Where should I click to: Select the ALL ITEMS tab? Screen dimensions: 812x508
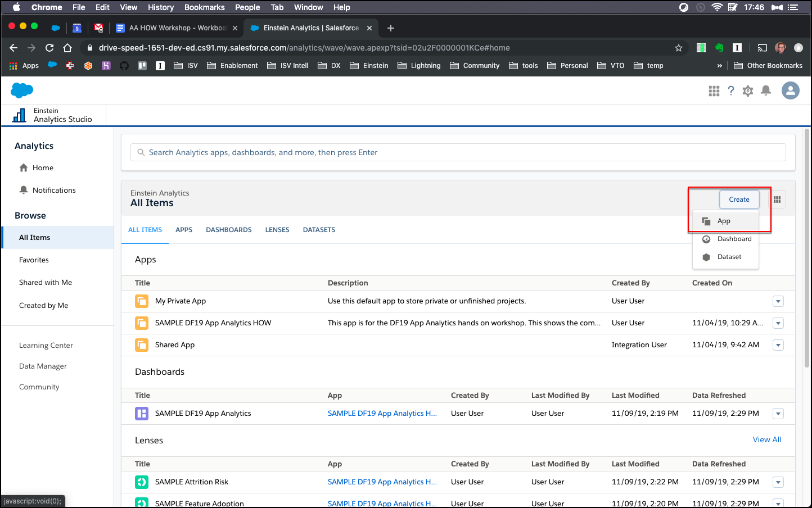(x=145, y=230)
